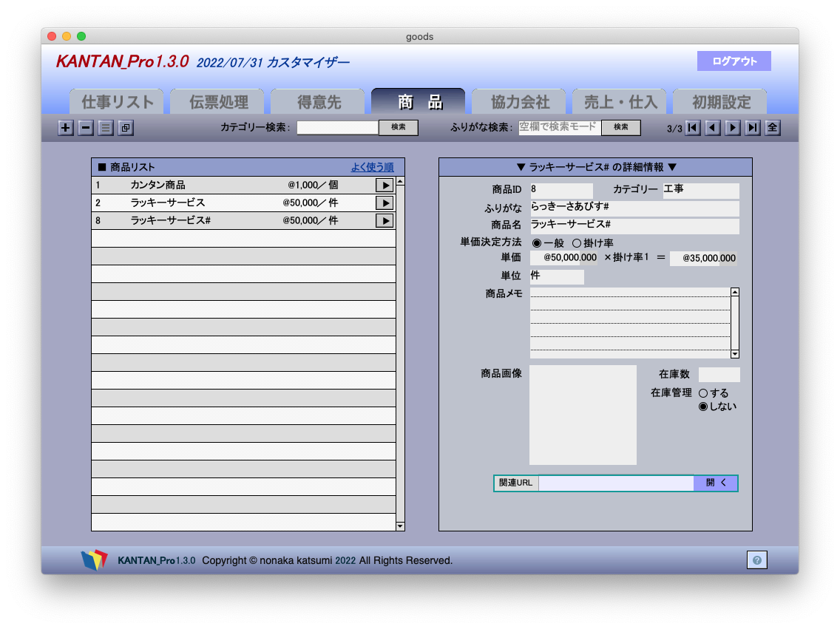840x629 pixels.
Task: Open the 初期設定 tab
Action: [720, 102]
